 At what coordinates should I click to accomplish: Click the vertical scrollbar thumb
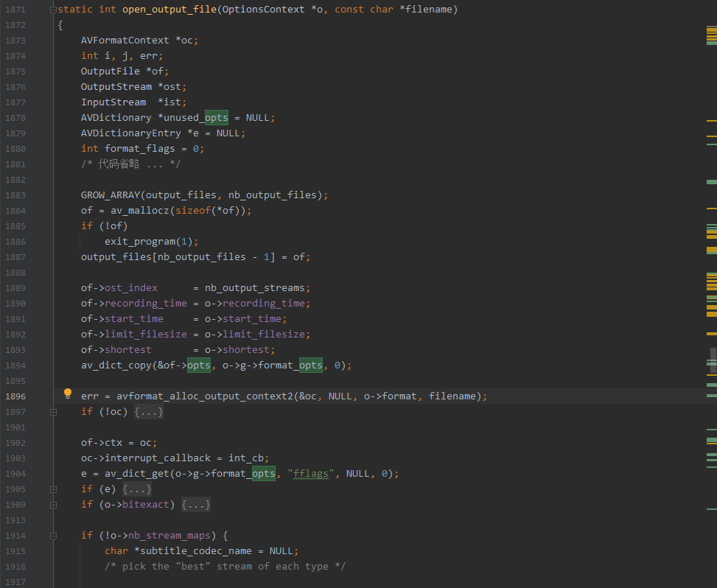coord(713,360)
